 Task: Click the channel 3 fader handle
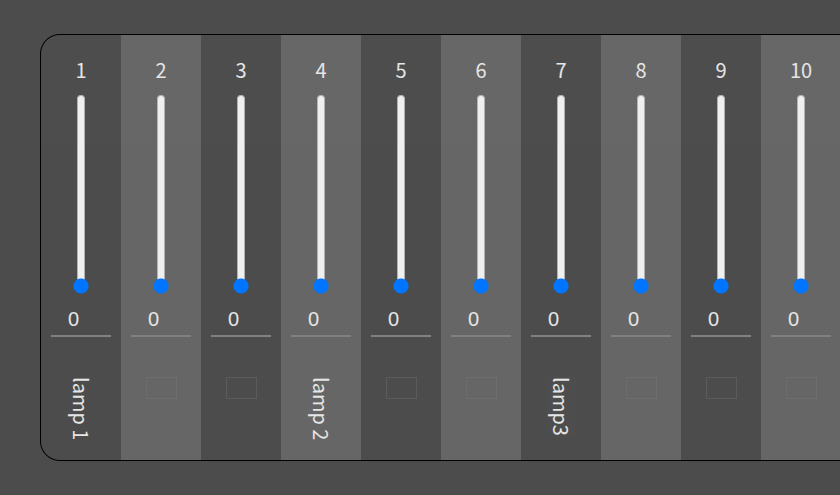(x=241, y=286)
